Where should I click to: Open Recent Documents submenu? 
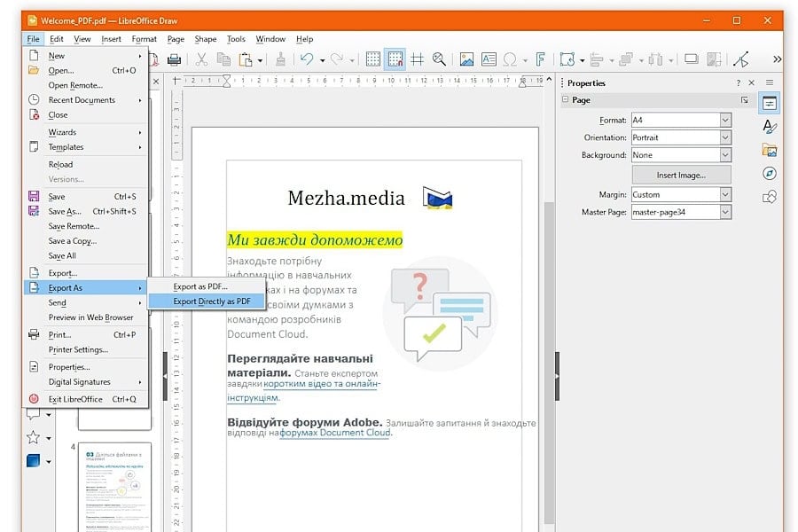tap(87, 100)
